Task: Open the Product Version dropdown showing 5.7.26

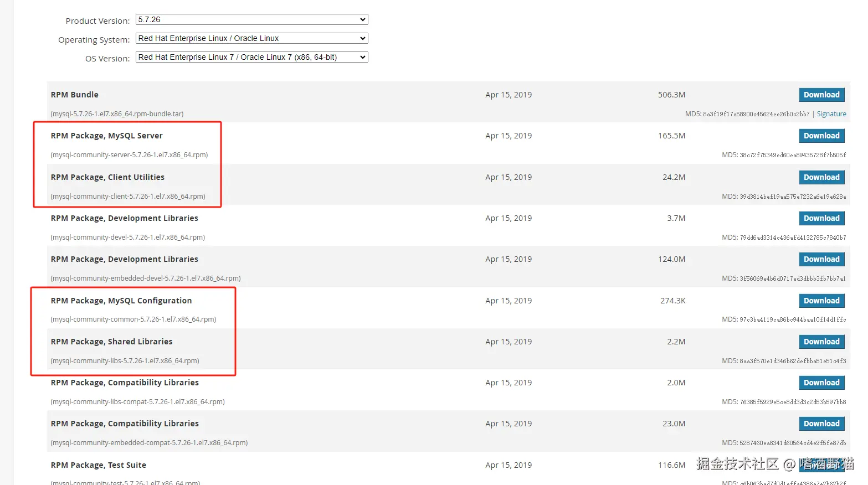Action: pos(251,19)
